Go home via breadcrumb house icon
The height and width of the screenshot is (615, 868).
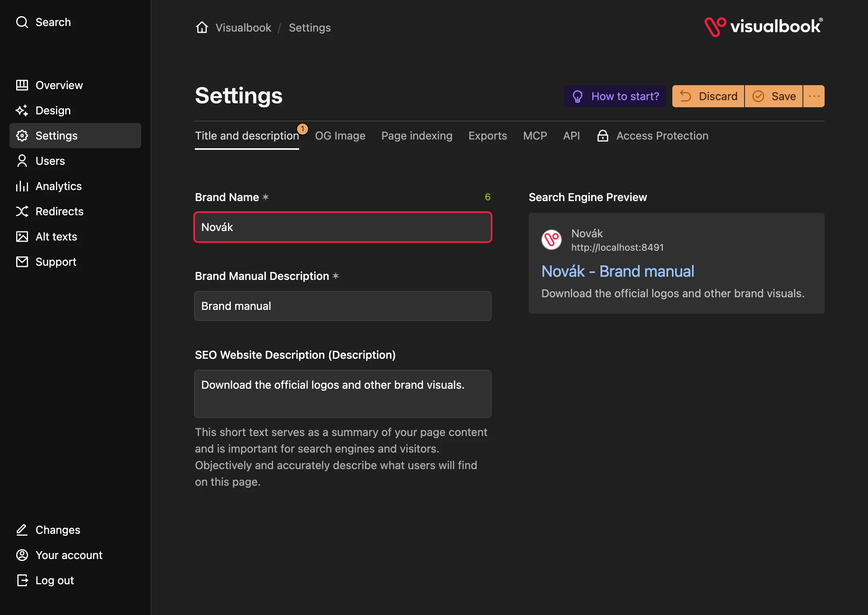point(202,27)
